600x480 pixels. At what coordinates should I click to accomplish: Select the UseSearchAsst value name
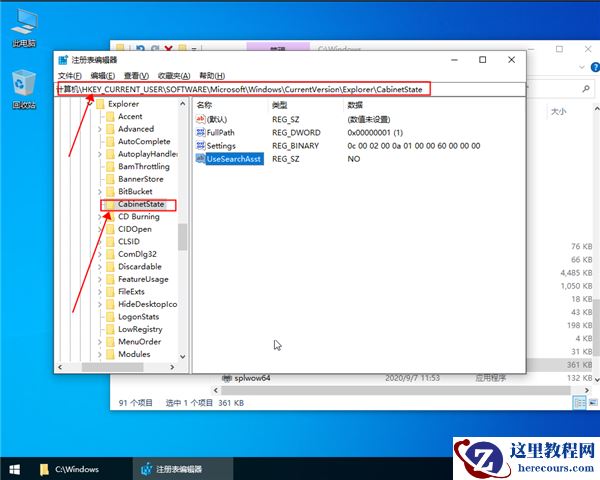click(234, 159)
